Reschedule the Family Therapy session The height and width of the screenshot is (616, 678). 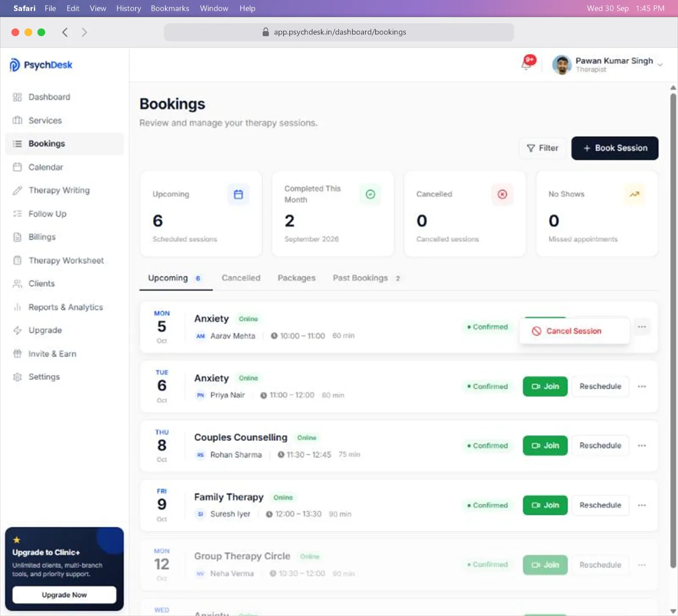600,505
